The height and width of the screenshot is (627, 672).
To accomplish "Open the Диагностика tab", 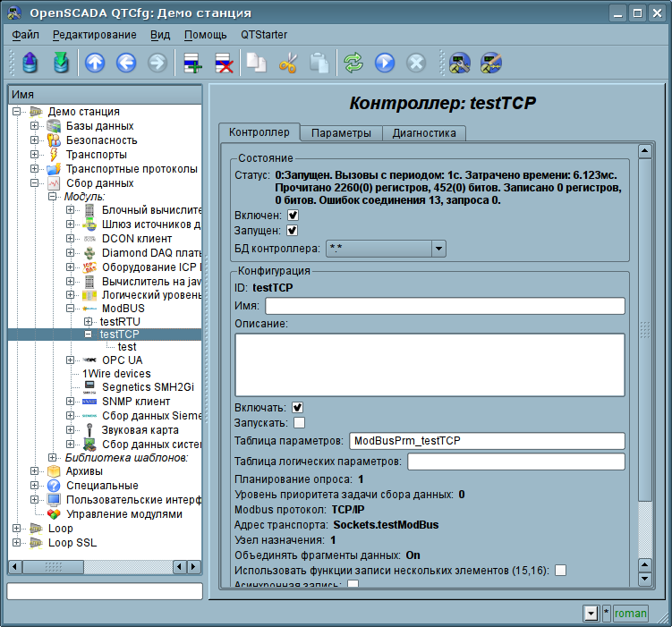I will 424,133.
